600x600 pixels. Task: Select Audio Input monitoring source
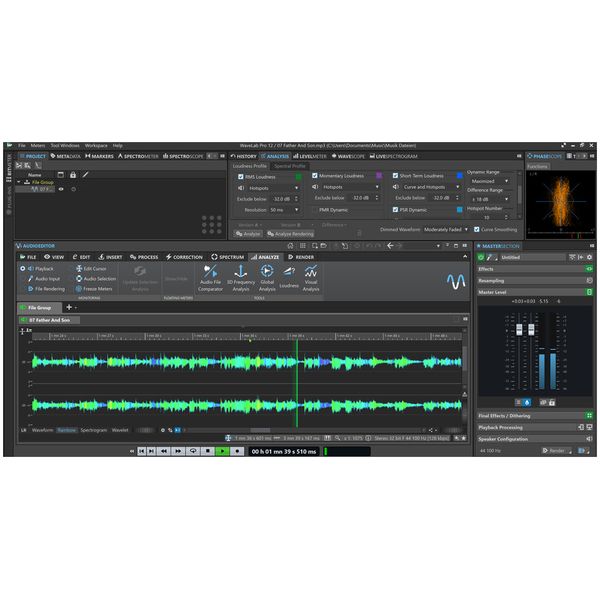[44, 279]
